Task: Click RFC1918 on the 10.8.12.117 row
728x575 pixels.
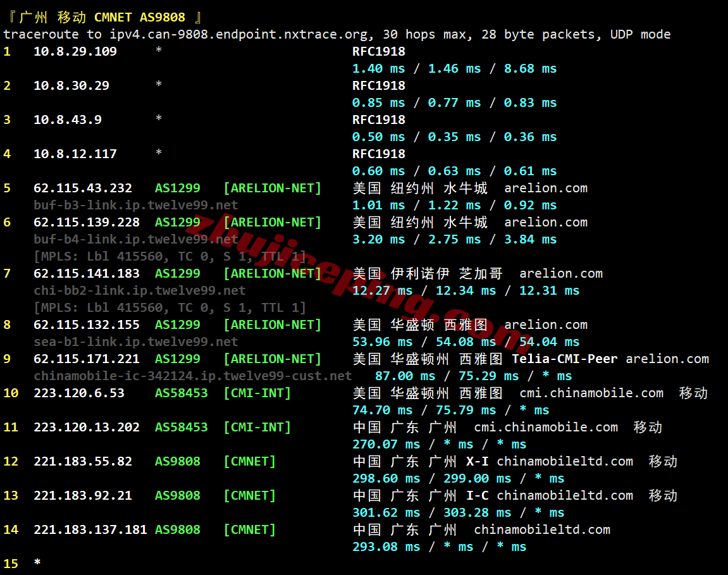Action: pos(378,154)
